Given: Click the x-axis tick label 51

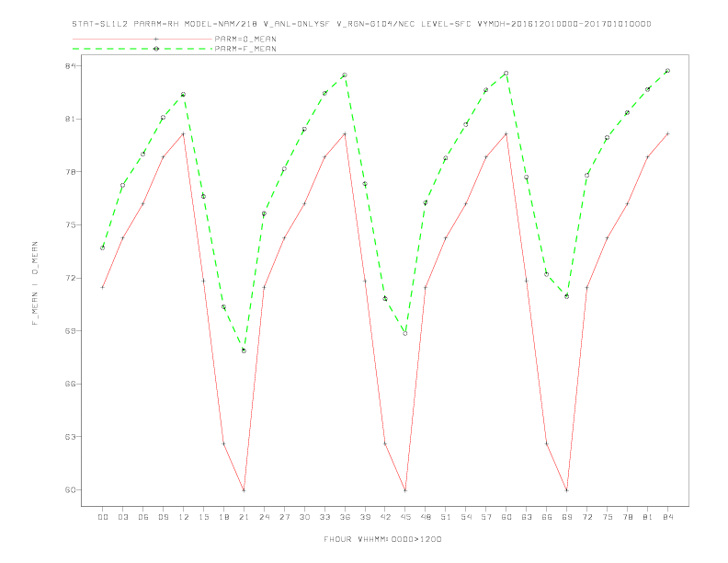Looking at the screenshot, I should tap(446, 517).
